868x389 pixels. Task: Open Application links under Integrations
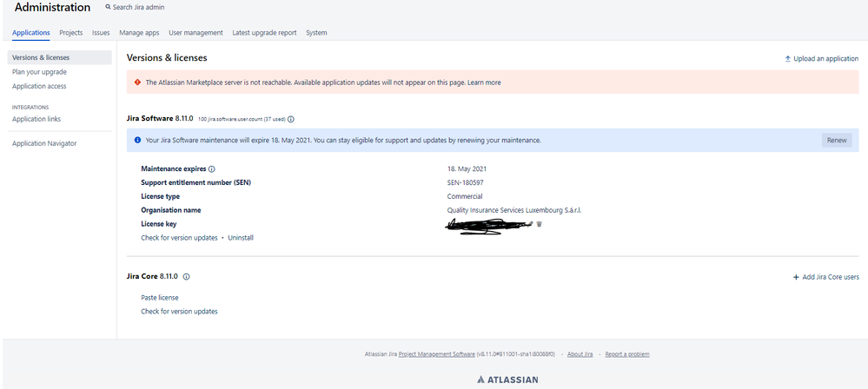point(36,119)
